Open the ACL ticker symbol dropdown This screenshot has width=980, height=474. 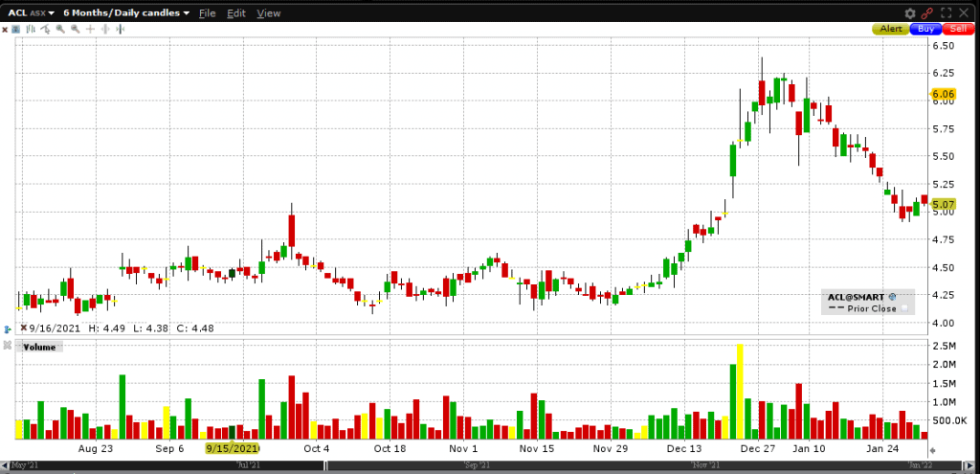[29, 13]
